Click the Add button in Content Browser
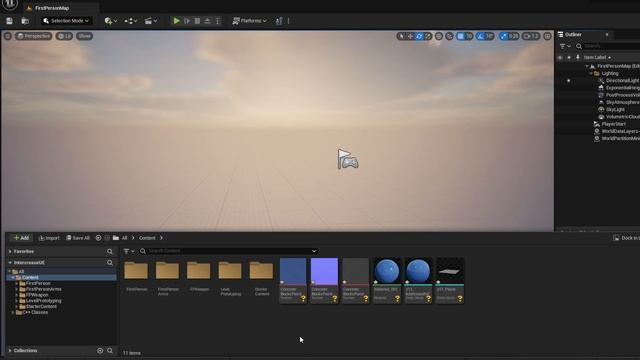The height and width of the screenshot is (360, 640). point(21,238)
